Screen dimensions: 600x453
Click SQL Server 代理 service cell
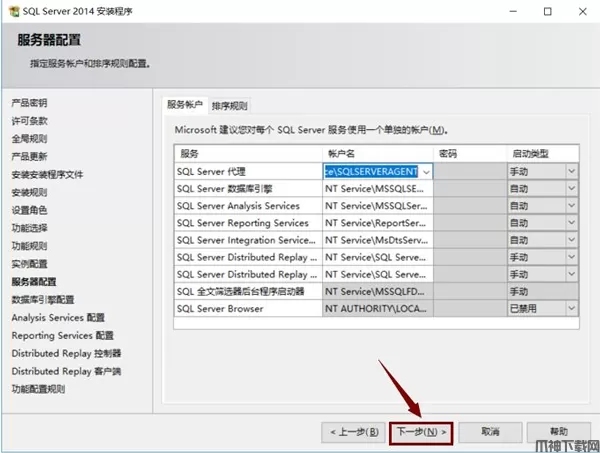click(248, 171)
